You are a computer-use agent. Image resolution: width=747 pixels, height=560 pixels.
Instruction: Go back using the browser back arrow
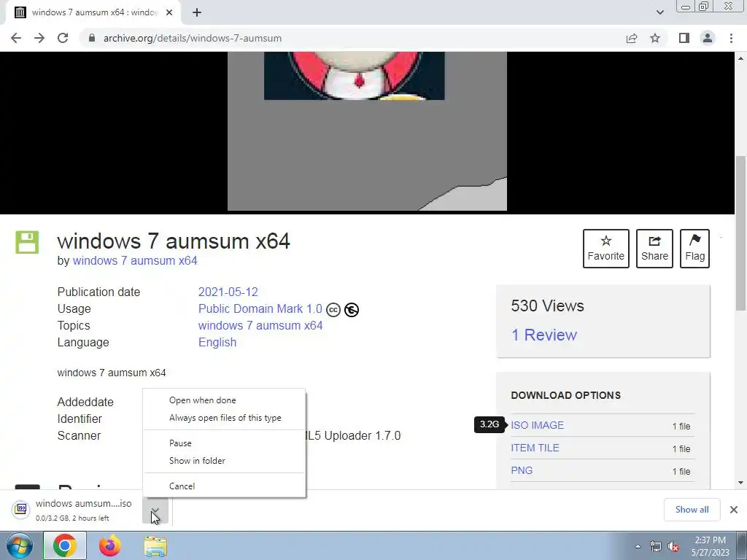tap(16, 38)
